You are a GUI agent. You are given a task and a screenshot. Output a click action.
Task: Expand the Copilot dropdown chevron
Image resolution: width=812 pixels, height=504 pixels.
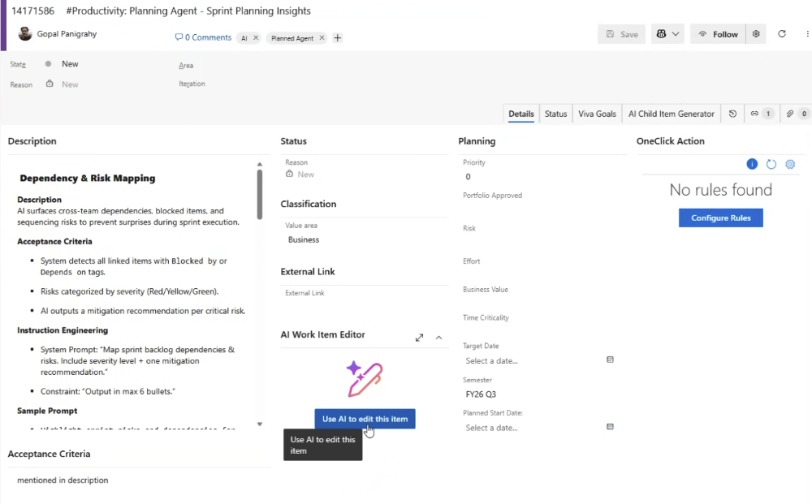coord(676,33)
